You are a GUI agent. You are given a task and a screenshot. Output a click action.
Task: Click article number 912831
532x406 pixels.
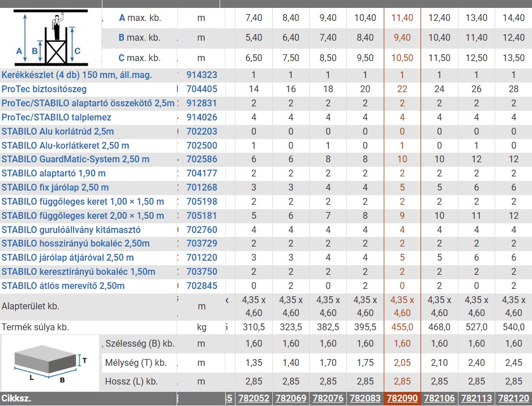(202, 103)
